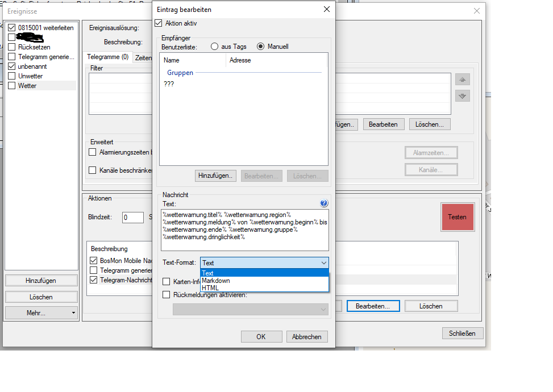Close the Eintrag bearbeiten dialog with X
Viewport: 553px width, 392px height.
click(326, 10)
